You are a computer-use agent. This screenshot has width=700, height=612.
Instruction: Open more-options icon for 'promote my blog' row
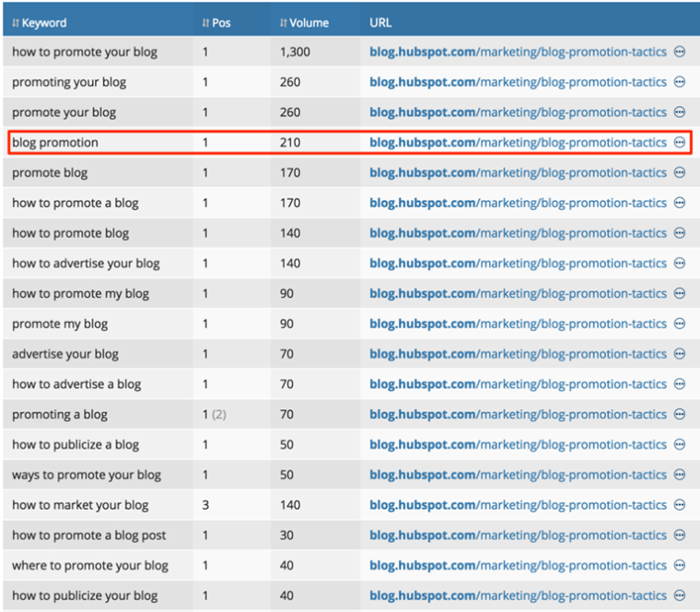(680, 324)
